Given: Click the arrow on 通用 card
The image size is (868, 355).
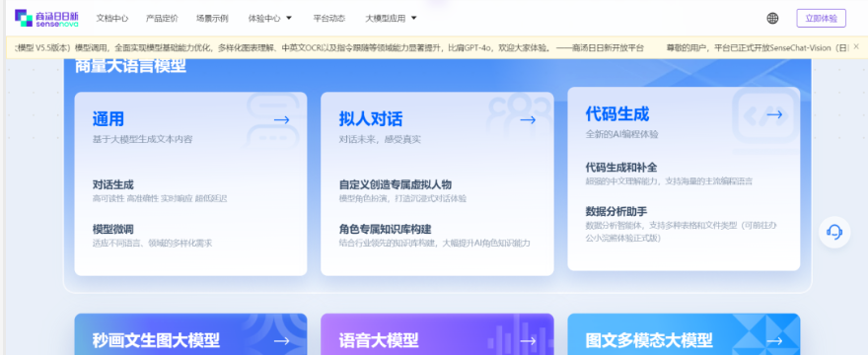Looking at the screenshot, I should 282,119.
